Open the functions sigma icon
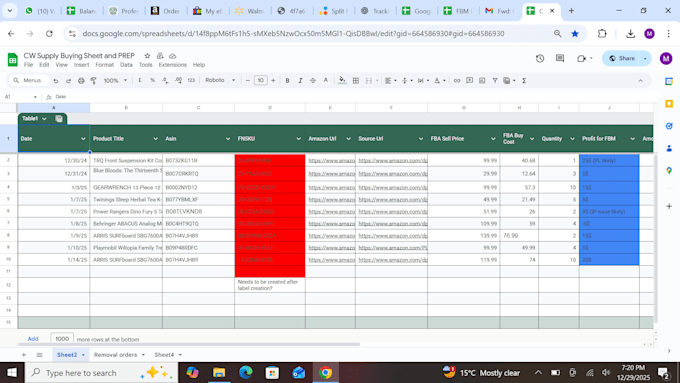 point(524,80)
